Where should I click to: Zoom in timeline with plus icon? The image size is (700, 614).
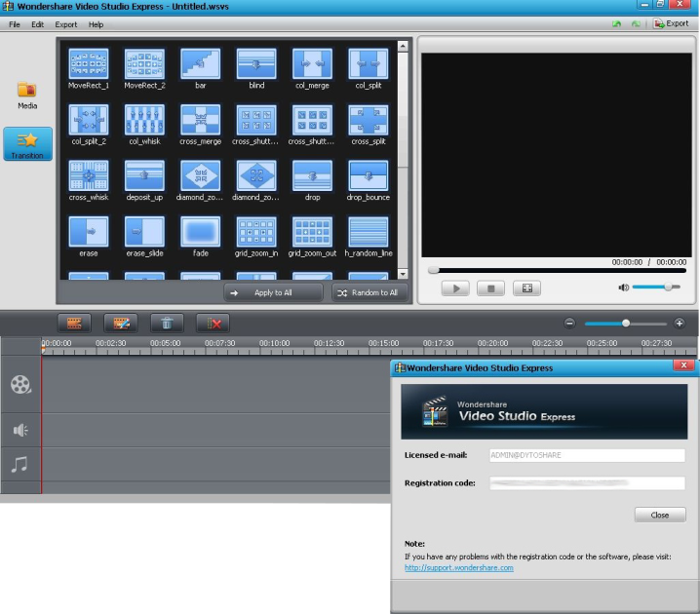[679, 323]
